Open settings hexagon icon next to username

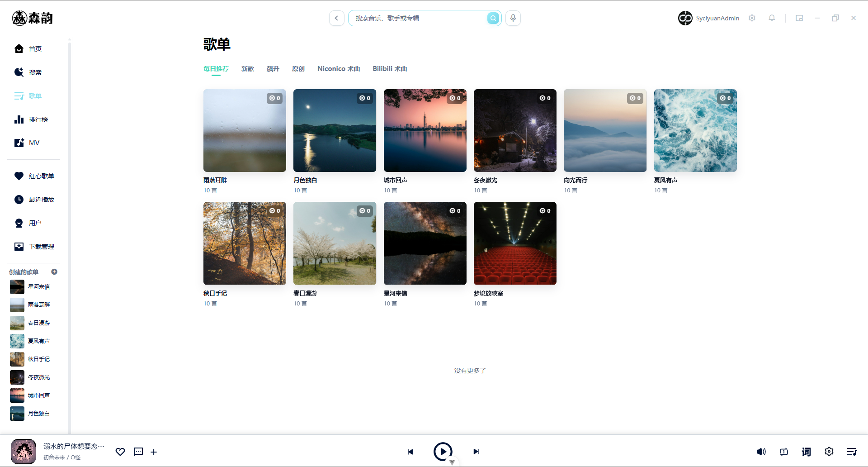click(752, 18)
